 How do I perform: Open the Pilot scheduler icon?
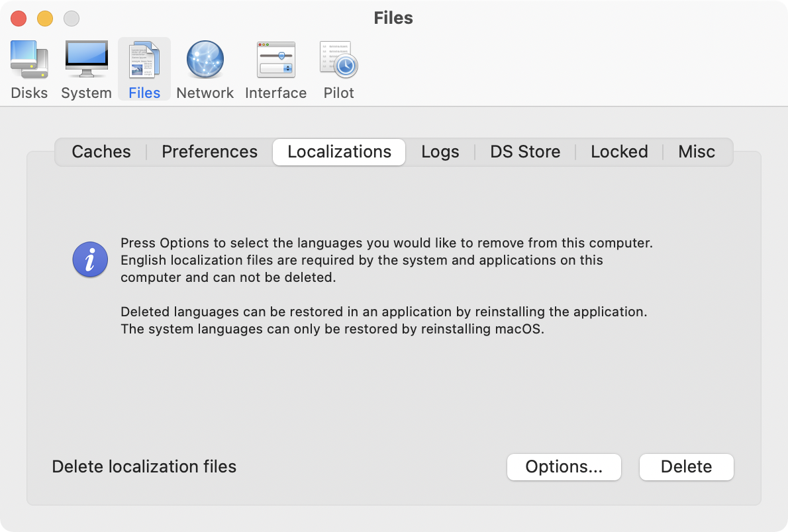click(338, 69)
